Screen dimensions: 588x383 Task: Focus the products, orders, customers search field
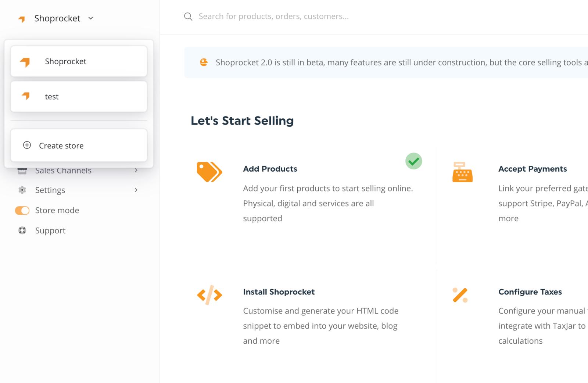273,17
